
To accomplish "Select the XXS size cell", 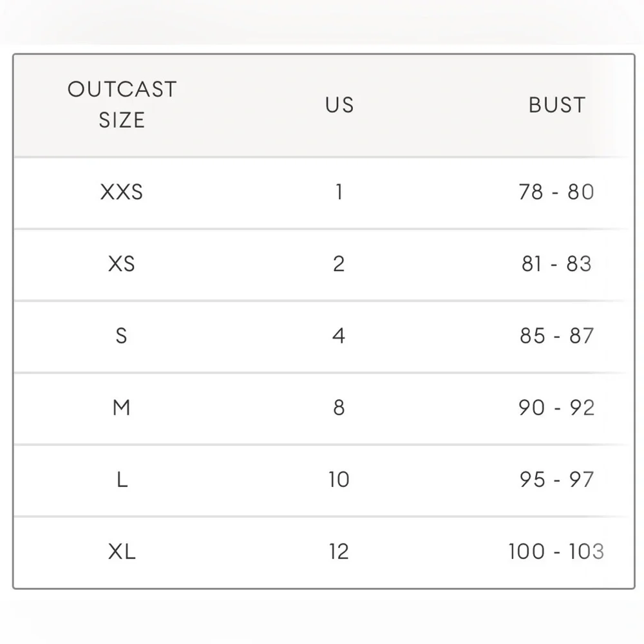I will point(122,192).
